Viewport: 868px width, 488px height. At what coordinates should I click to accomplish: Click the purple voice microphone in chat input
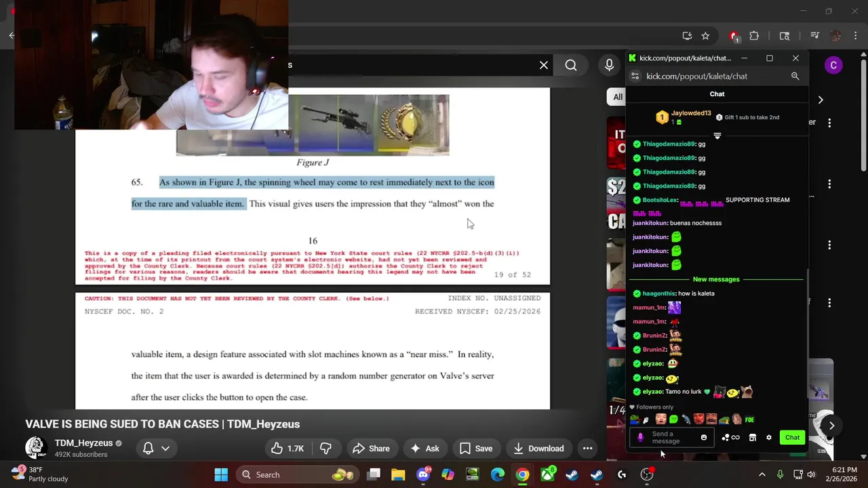click(641, 437)
